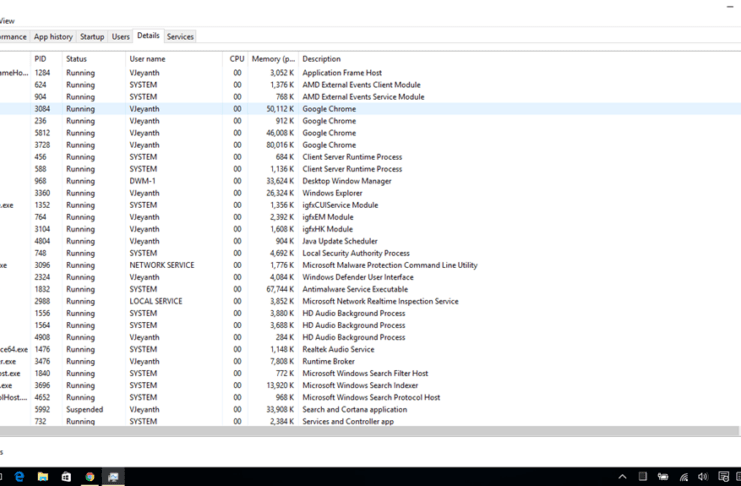
Task: Select Microsoft Network Realtime Inspection Service row
Action: click(370, 302)
